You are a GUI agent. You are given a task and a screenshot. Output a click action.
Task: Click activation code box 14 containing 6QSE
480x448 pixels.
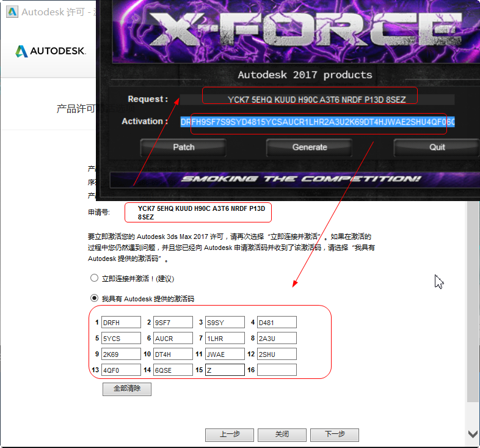173,370
